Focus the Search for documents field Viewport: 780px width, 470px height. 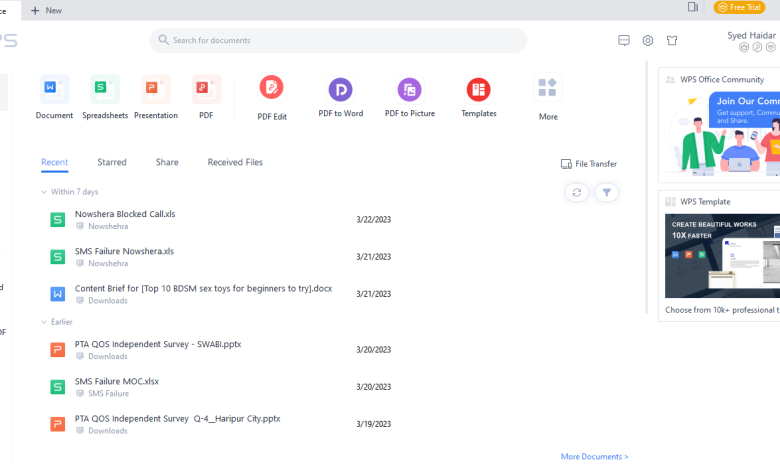340,40
